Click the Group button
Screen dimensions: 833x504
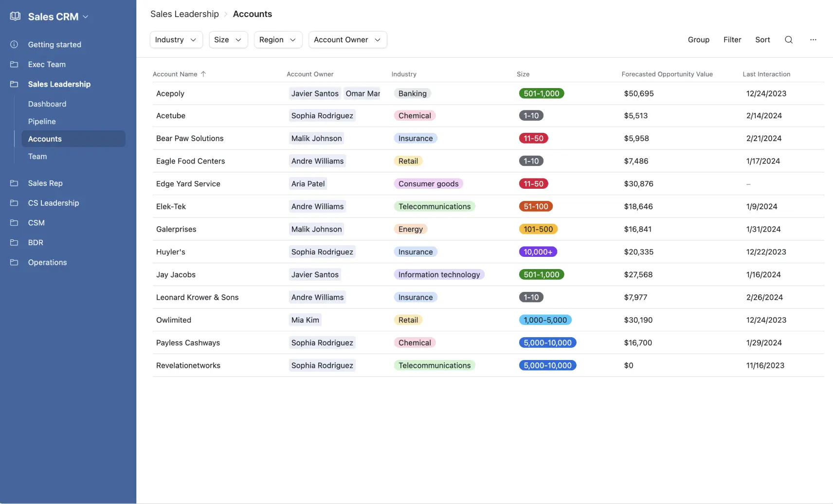(x=698, y=40)
